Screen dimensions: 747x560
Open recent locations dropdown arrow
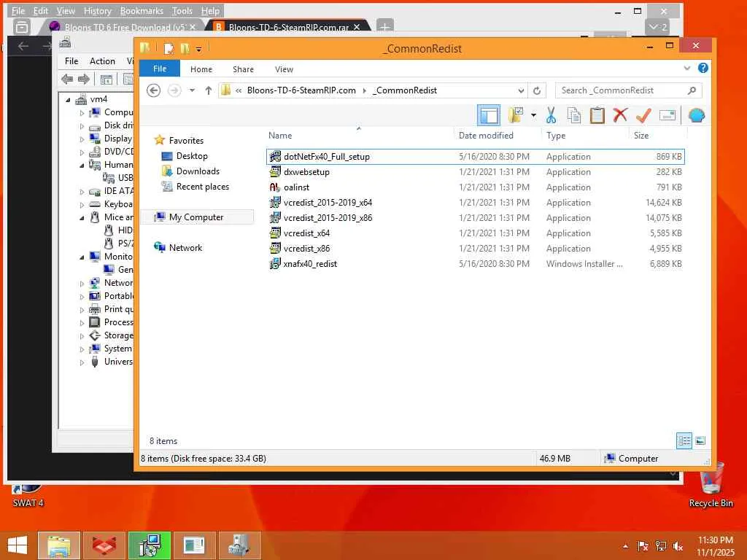tap(192, 90)
